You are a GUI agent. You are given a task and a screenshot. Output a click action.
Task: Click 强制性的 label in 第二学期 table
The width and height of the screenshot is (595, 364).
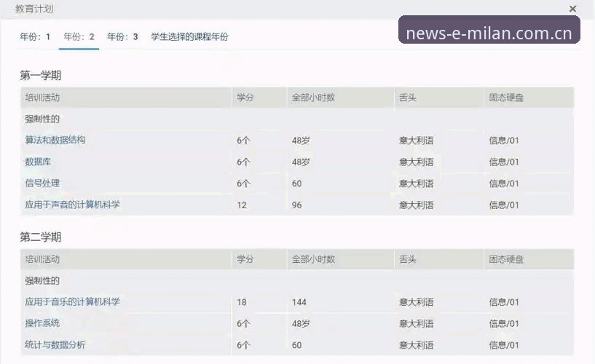click(x=42, y=281)
